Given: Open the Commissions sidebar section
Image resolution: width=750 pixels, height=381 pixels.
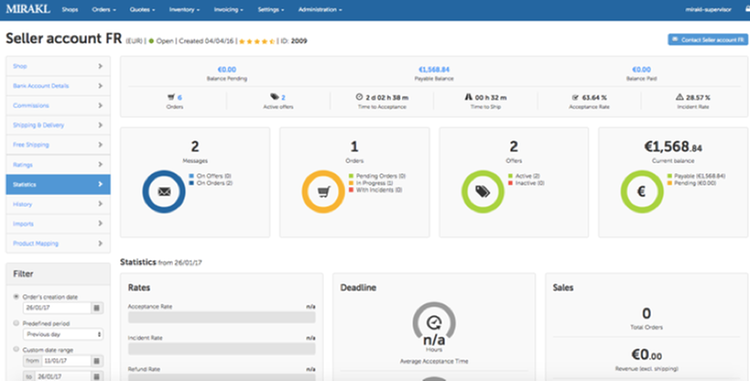Looking at the screenshot, I should coord(58,105).
